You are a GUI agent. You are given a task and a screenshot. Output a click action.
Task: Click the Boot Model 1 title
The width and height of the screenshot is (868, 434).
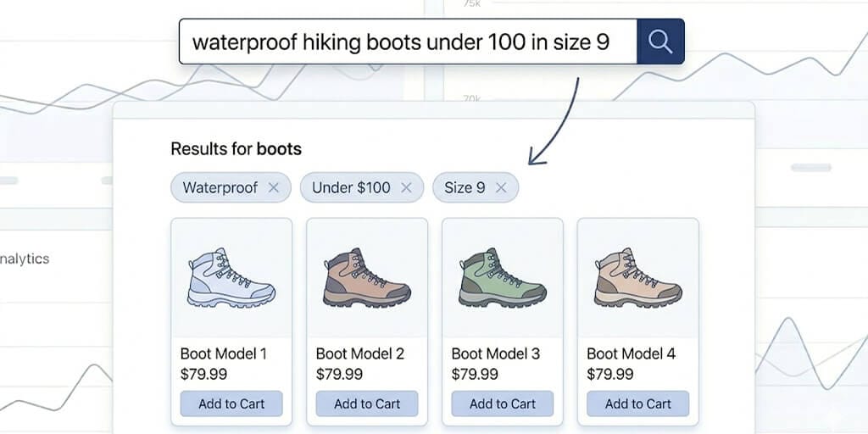tap(224, 353)
